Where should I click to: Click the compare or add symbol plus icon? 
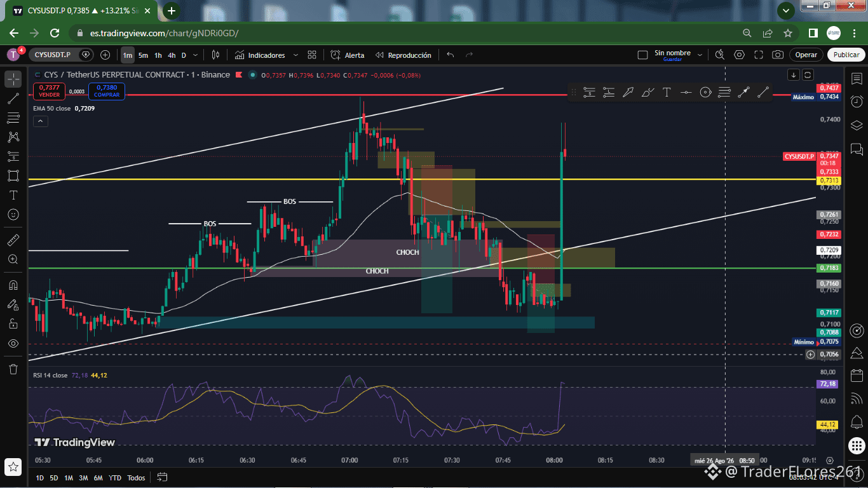coord(105,55)
